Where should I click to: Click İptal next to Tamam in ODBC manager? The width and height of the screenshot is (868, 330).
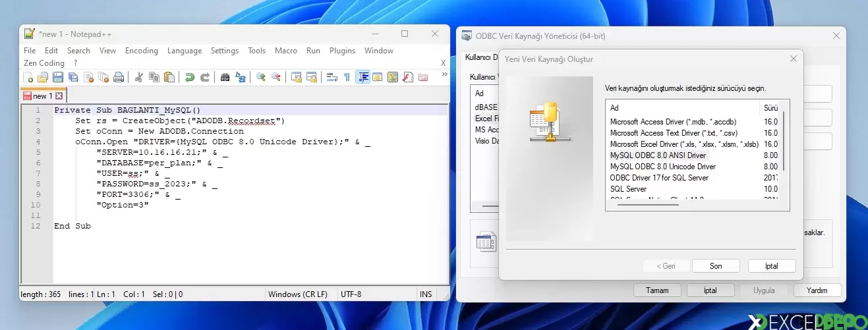710,290
